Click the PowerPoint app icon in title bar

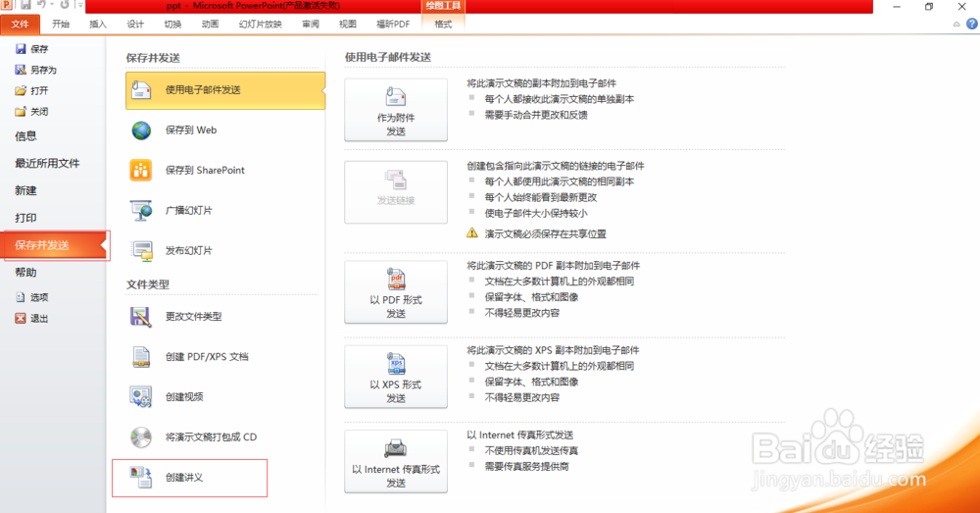pyautogui.click(x=7, y=5)
